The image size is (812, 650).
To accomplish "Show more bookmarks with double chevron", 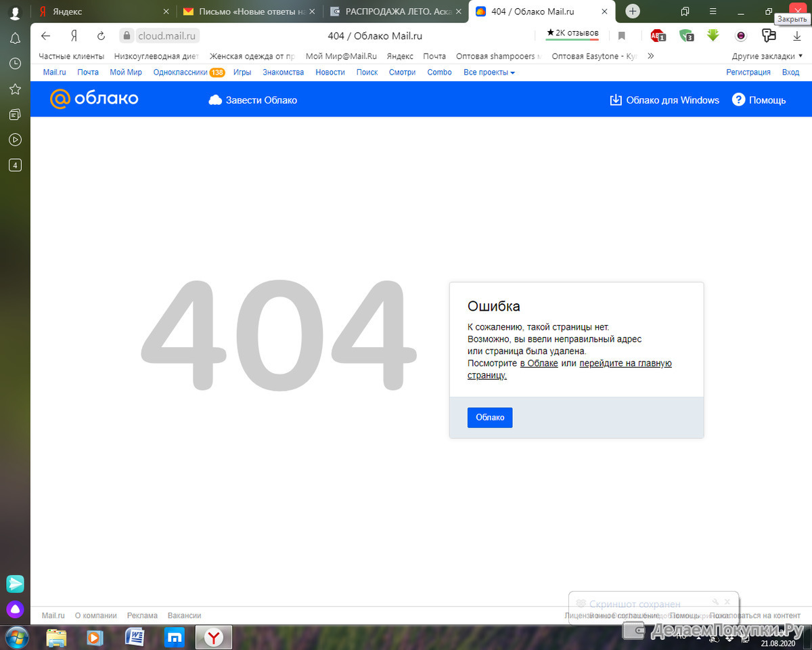I will click(x=651, y=56).
